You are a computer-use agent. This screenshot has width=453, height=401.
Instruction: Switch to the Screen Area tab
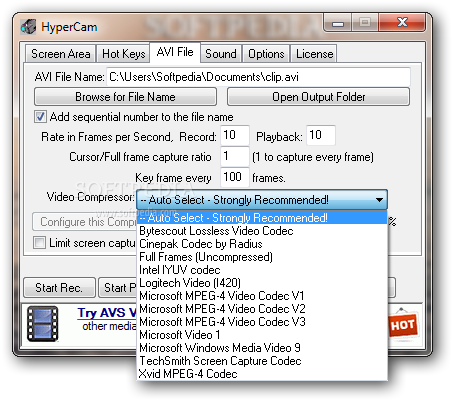pos(61,54)
